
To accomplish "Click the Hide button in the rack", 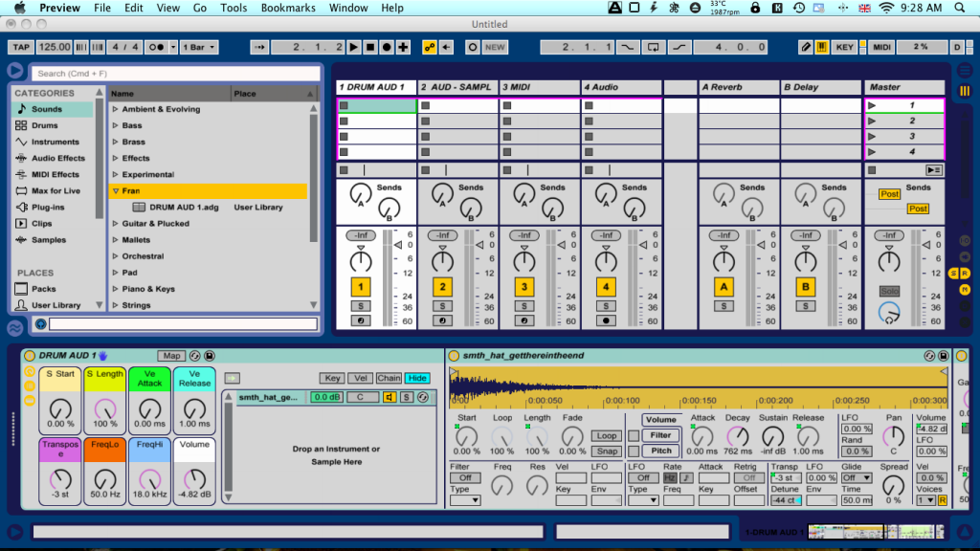I will pyautogui.click(x=417, y=378).
